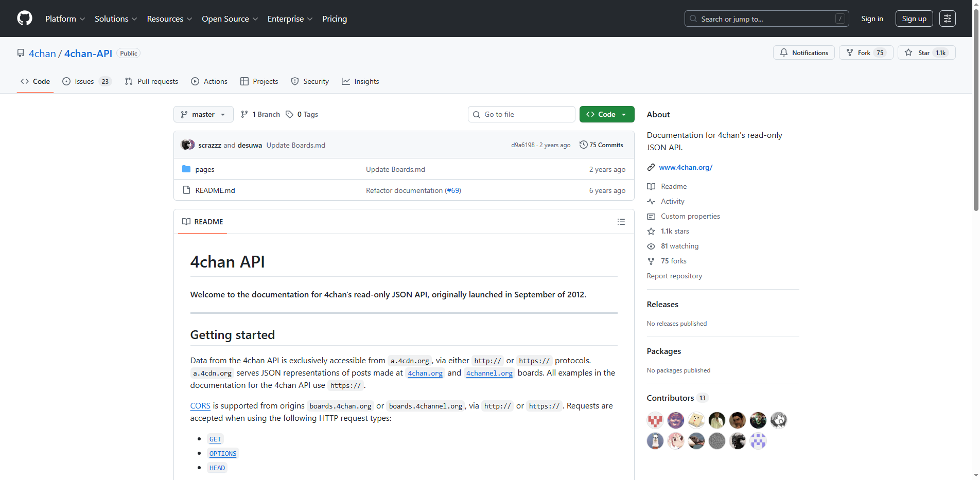Open the CORS link
This screenshot has width=980, height=480.
(200, 406)
